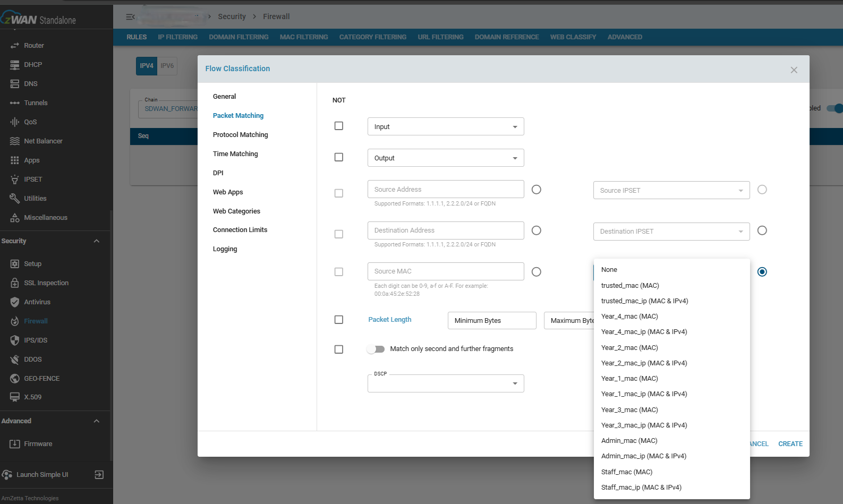Viewport: 843px width, 504px height.
Task: Click the GEO-FENCE globe icon
Action: point(14,378)
